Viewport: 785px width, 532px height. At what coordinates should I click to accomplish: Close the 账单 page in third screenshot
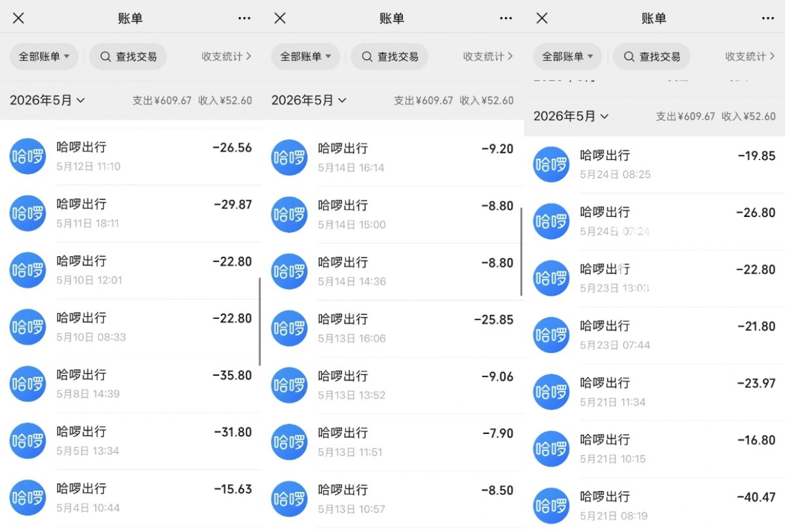click(x=542, y=18)
